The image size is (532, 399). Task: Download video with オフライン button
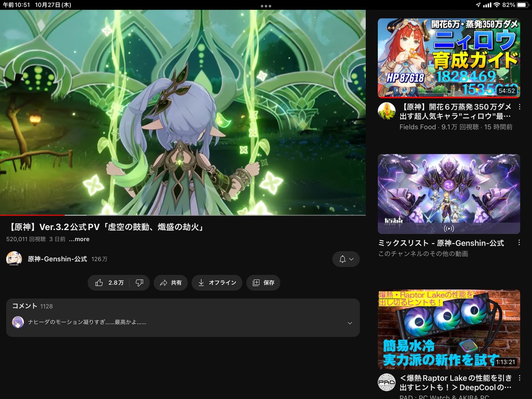(x=217, y=283)
